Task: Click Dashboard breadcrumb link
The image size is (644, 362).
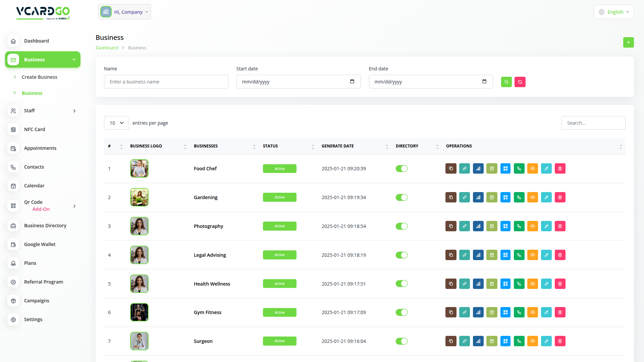Action: [107, 48]
